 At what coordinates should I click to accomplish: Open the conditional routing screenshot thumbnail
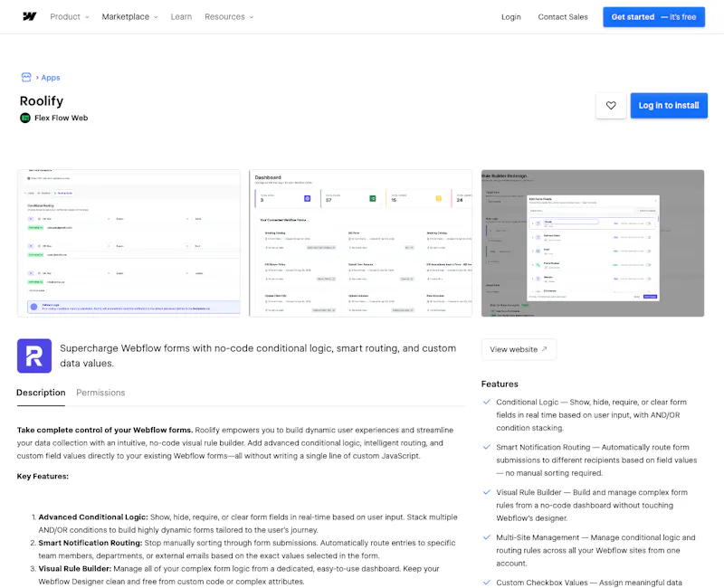[129, 243]
